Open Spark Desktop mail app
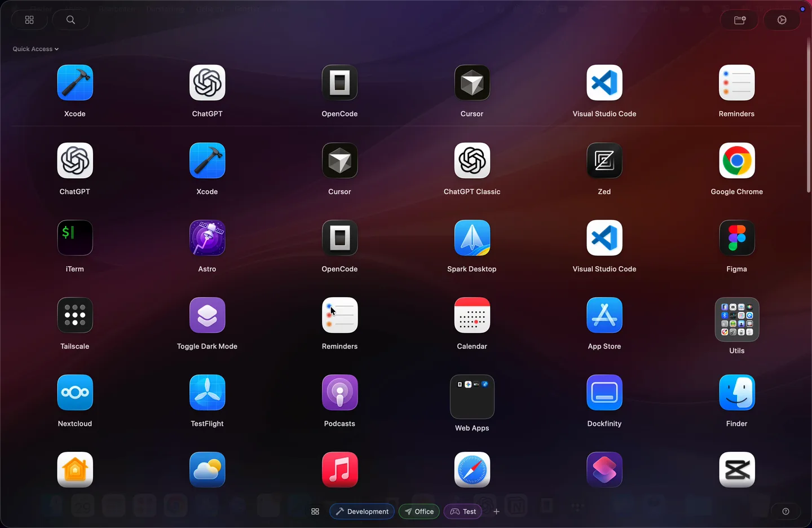812x528 pixels. [x=472, y=238]
